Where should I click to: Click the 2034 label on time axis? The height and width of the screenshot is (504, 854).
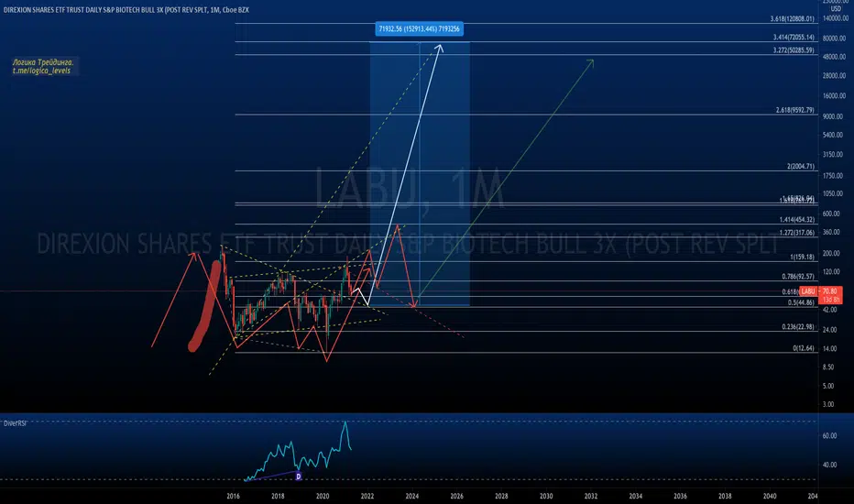coord(635,497)
